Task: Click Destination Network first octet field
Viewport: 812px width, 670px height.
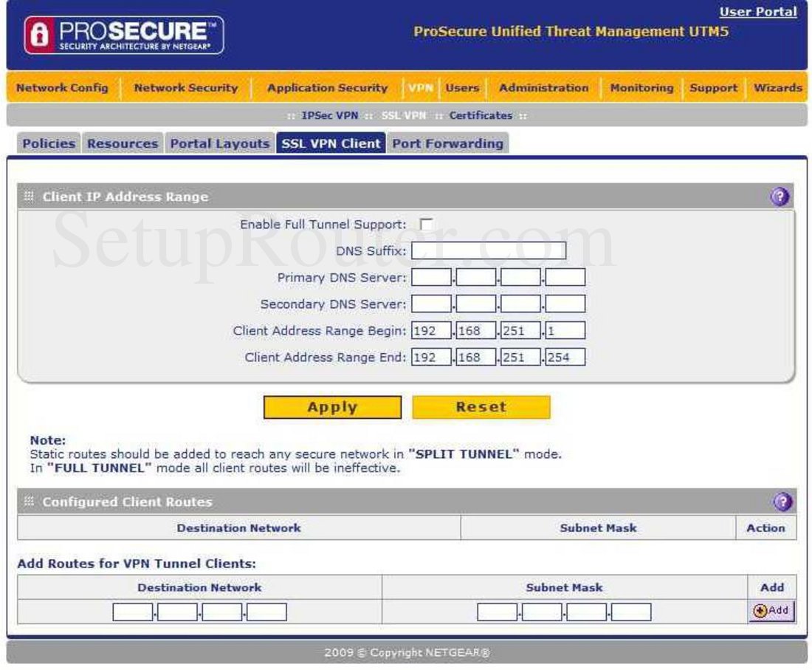Action: coord(133,612)
